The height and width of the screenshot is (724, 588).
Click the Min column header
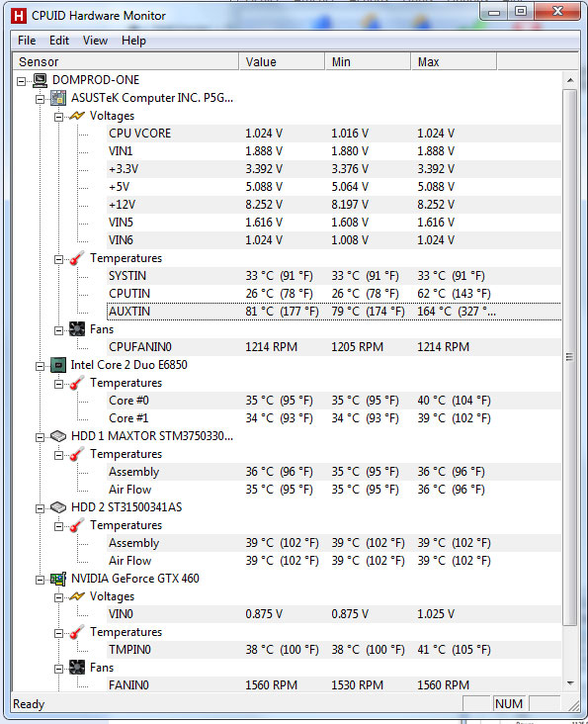(368, 61)
